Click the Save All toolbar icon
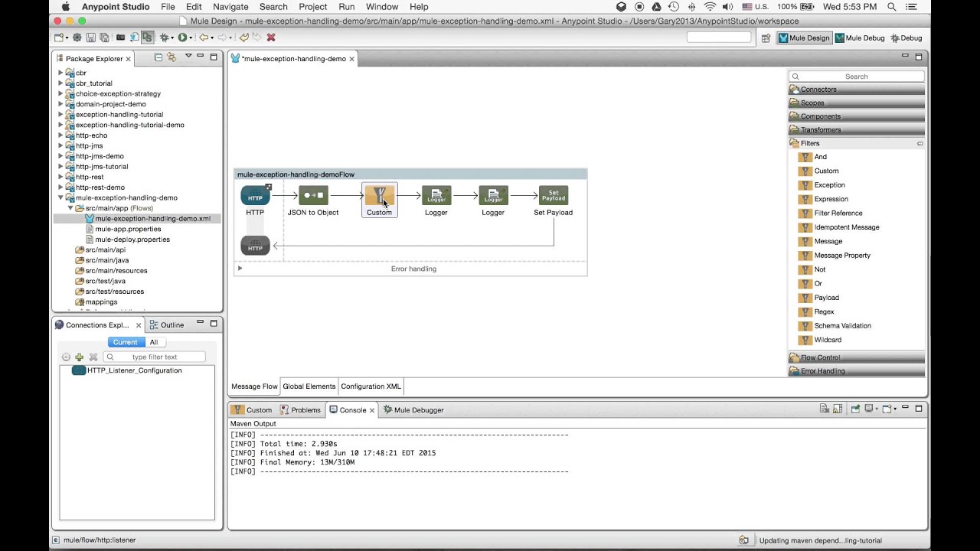980x551 pixels. (x=103, y=37)
